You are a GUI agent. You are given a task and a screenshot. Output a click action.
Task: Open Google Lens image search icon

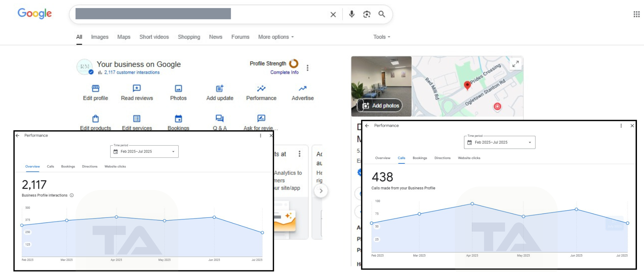coord(367,14)
